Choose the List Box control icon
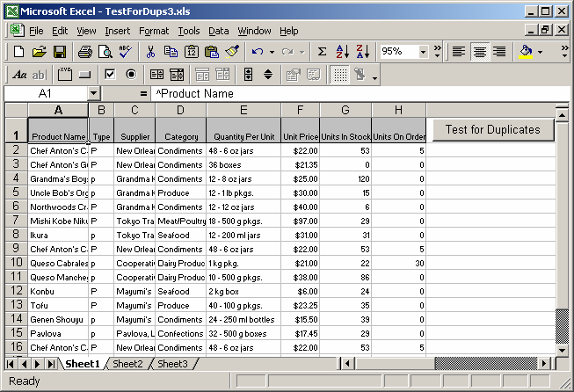The width and height of the screenshot is (574, 392). [x=156, y=75]
